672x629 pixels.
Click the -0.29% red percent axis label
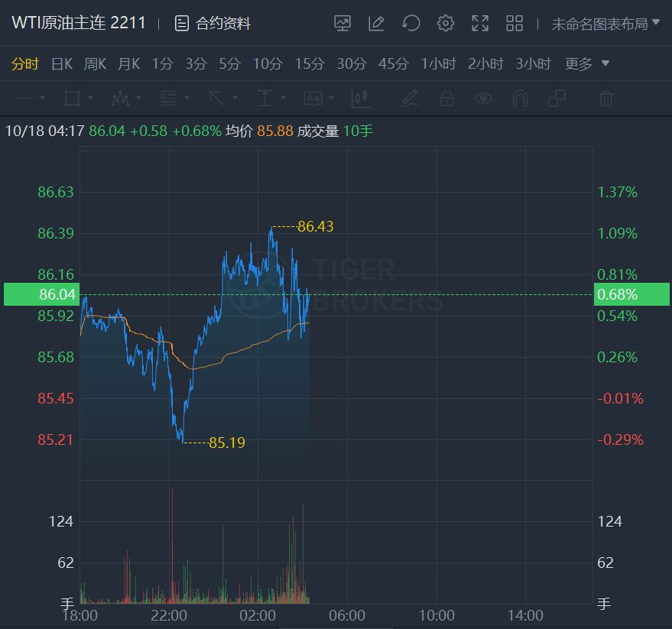620,439
